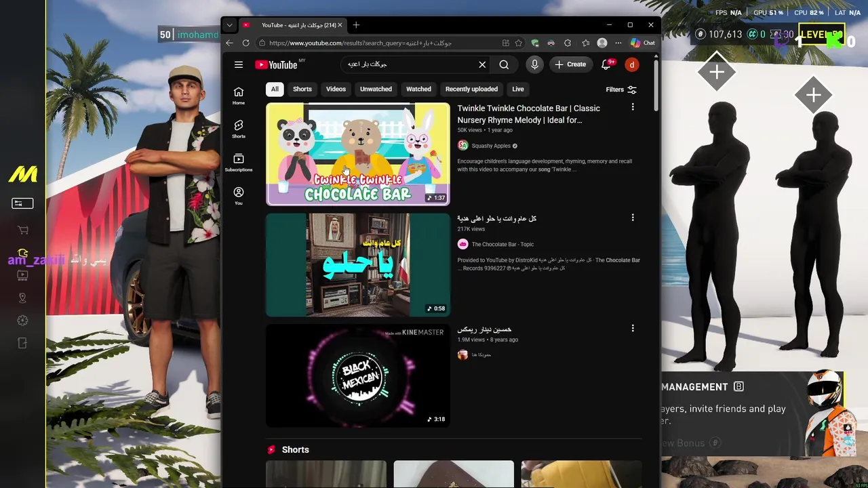The image size is (868, 488).
Task: Go back in the browser
Action: tap(229, 43)
